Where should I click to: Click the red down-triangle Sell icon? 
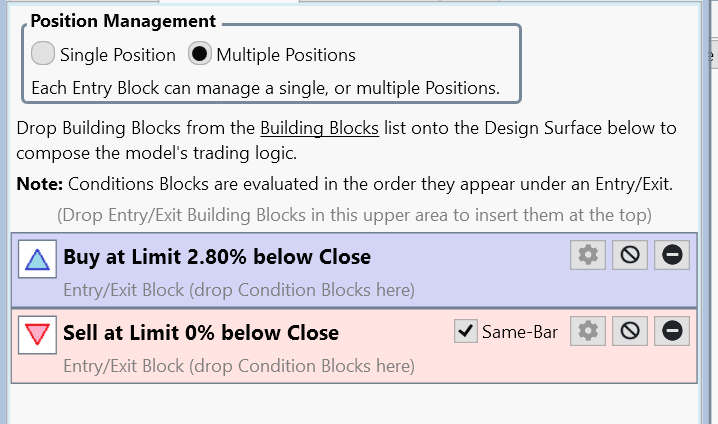(x=38, y=335)
